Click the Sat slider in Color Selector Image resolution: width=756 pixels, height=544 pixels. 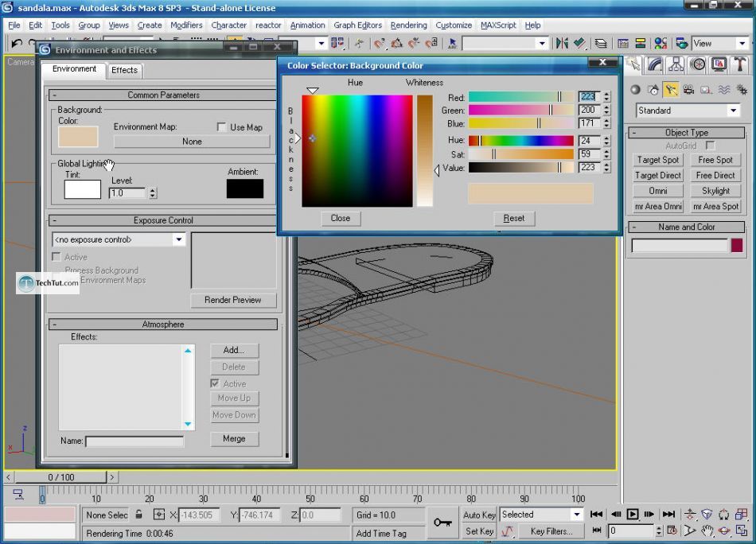520,154
